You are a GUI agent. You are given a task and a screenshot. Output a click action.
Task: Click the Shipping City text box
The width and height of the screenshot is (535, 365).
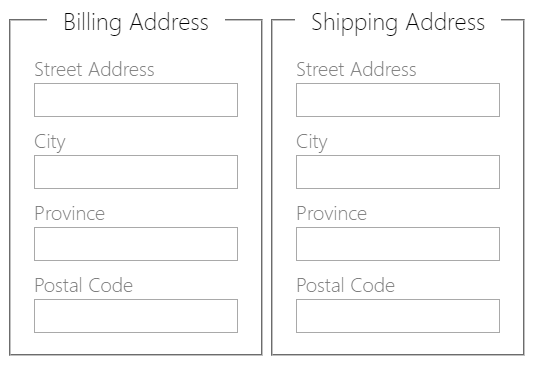tap(398, 172)
